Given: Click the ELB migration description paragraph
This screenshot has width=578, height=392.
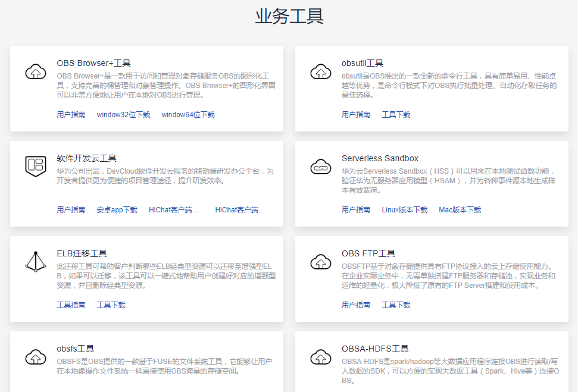Looking at the screenshot, I should point(166,275).
